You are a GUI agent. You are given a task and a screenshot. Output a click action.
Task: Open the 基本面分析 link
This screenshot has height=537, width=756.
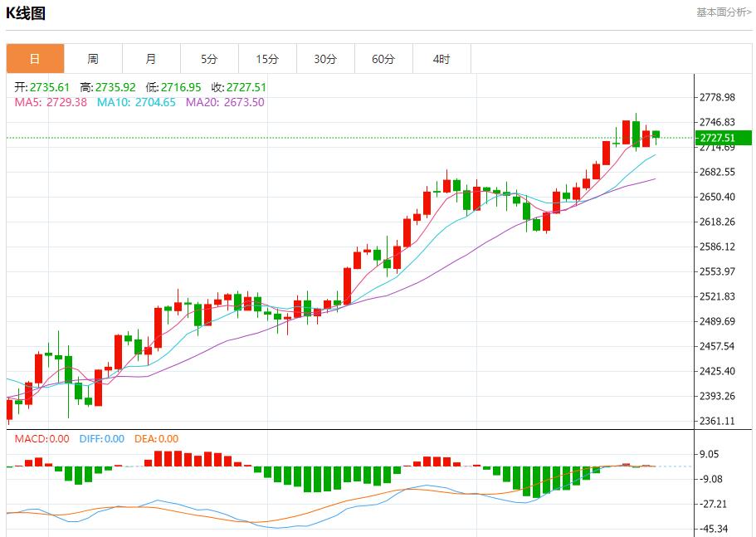(x=724, y=12)
